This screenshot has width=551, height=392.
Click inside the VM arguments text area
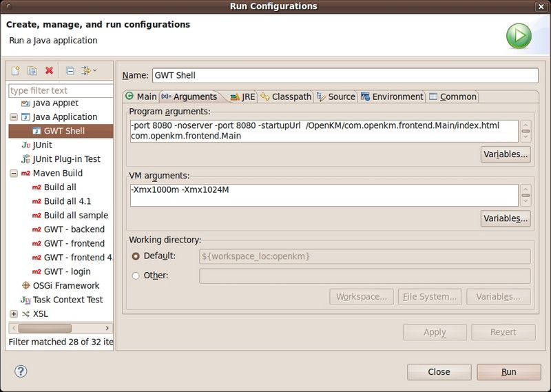pos(324,195)
